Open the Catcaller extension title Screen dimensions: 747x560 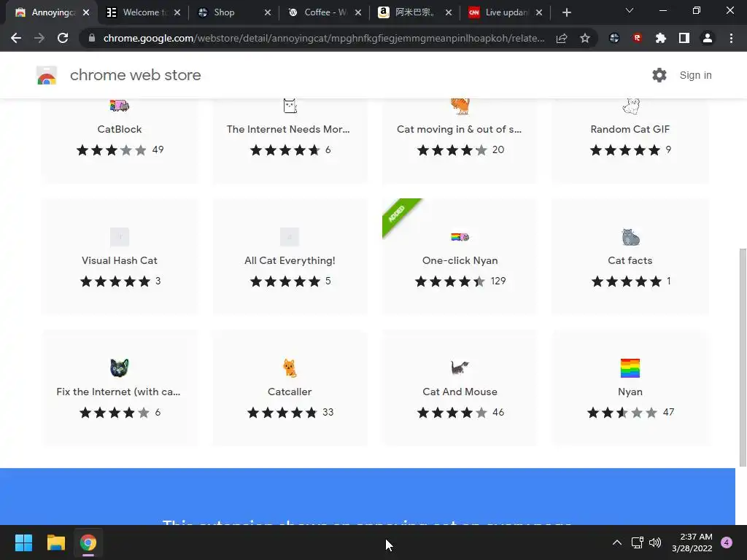[289, 392]
